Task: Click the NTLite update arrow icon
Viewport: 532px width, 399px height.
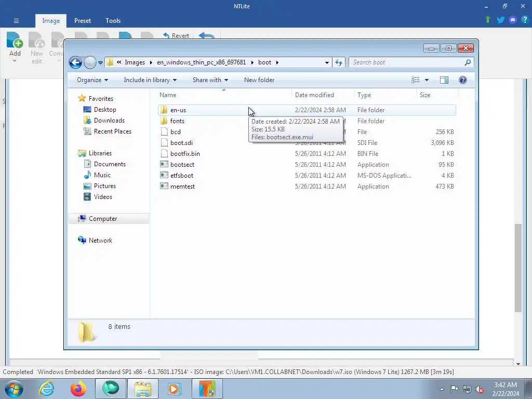Action: point(488,20)
